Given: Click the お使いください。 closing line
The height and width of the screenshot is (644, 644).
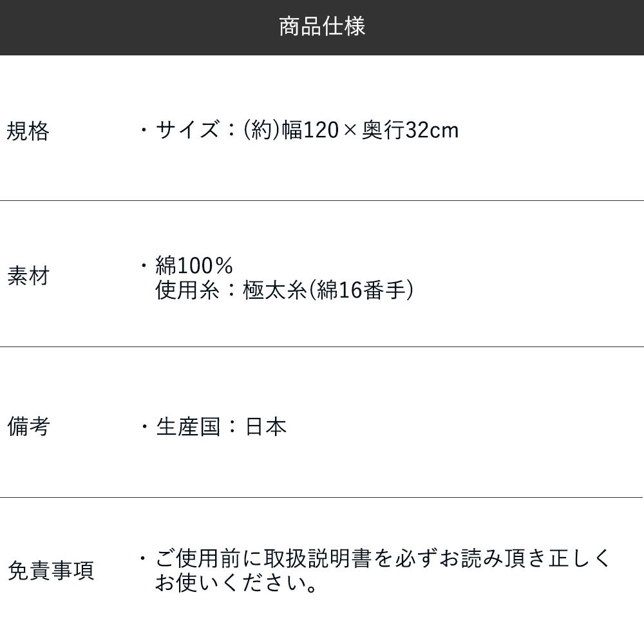Looking at the screenshot, I should (x=236, y=584).
